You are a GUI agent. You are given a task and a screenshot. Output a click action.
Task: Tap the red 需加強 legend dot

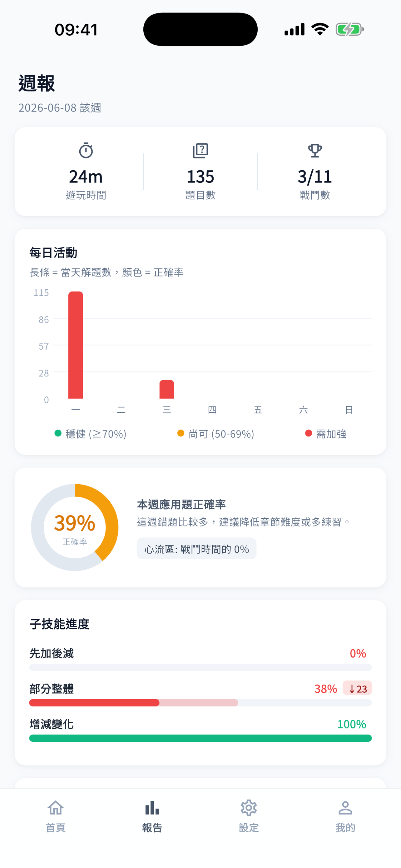click(309, 433)
